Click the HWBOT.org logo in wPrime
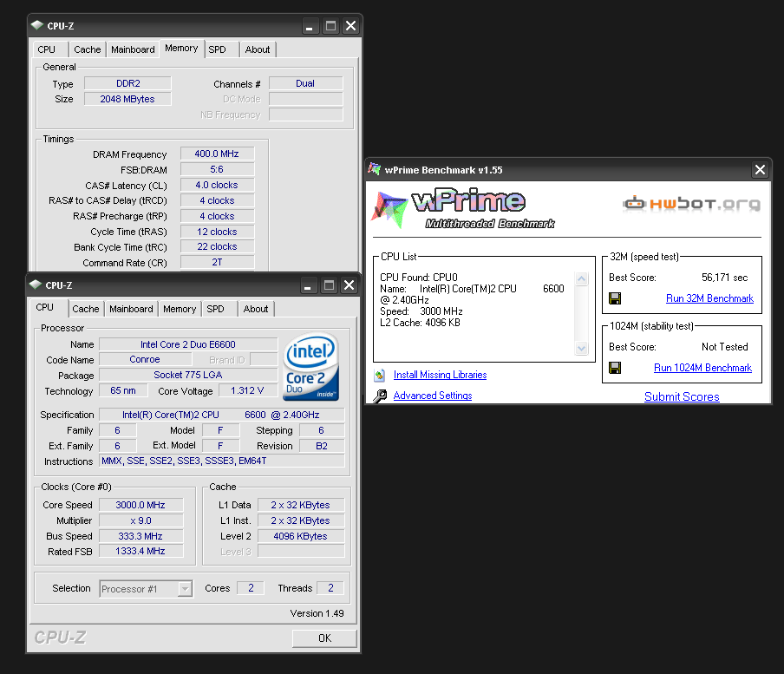784x674 pixels. coord(691,204)
